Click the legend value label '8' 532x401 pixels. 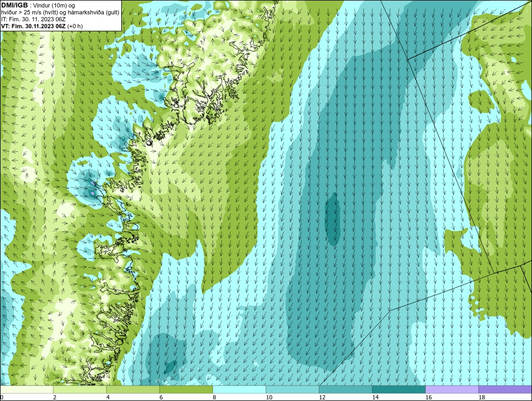click(214, 397)
